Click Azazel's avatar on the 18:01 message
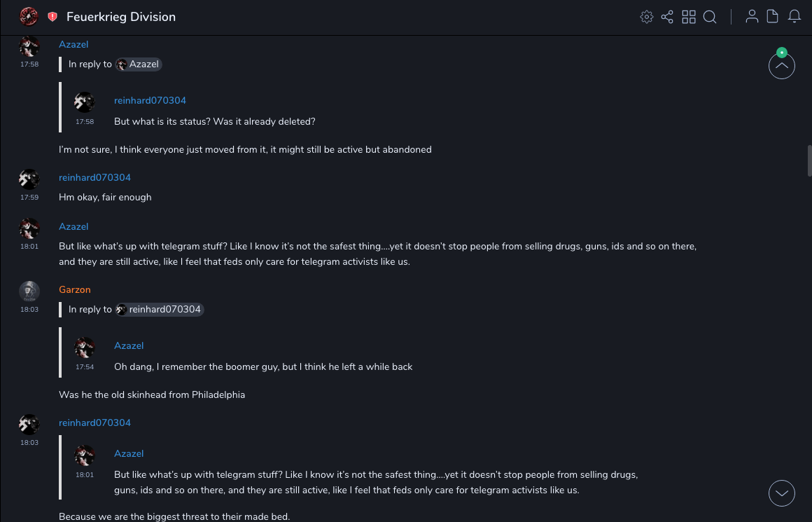 click(x=29, y=228)
